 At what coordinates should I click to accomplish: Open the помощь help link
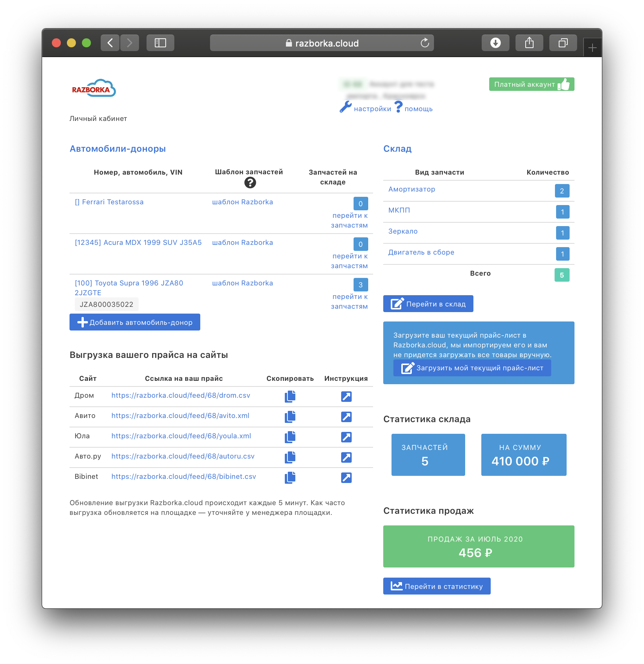pos(418,109)
